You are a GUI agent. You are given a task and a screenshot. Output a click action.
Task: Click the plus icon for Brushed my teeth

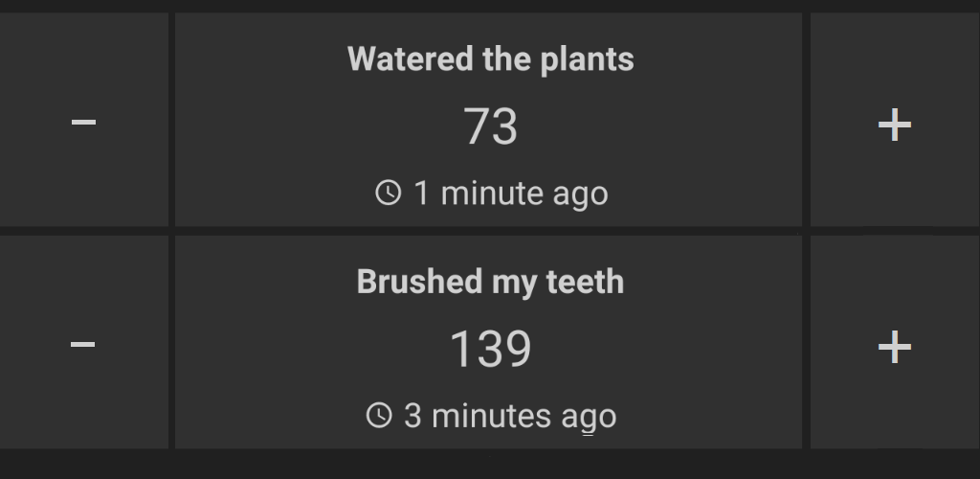(x=894, y=346)
